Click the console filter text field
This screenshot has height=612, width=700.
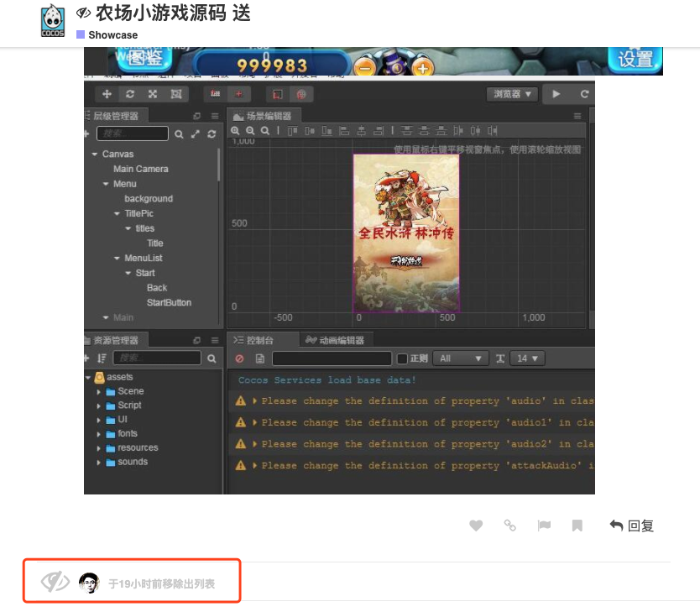332,358
